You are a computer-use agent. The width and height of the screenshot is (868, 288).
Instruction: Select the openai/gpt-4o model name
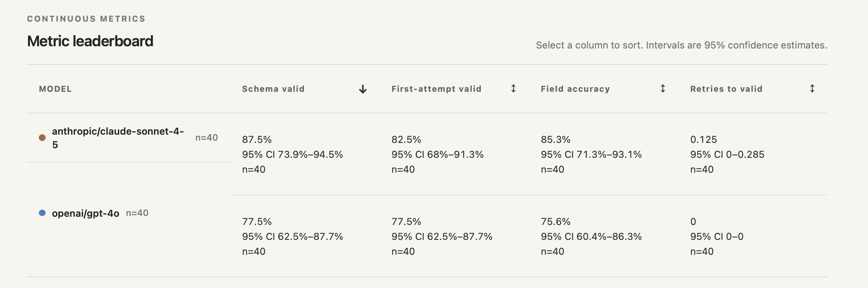(x=86, y=213)
